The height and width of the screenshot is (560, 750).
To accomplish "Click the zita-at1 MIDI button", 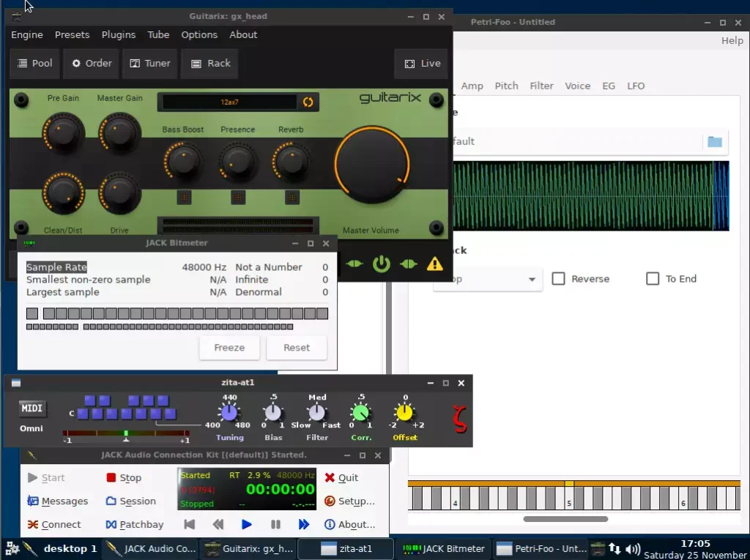I will tap(32, 408).
